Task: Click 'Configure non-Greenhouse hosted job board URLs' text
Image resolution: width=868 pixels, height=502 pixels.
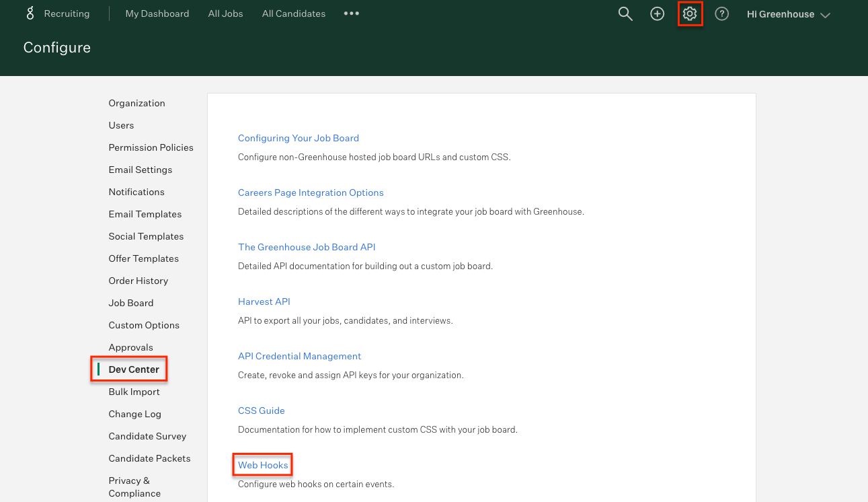Action: (374, 157)
